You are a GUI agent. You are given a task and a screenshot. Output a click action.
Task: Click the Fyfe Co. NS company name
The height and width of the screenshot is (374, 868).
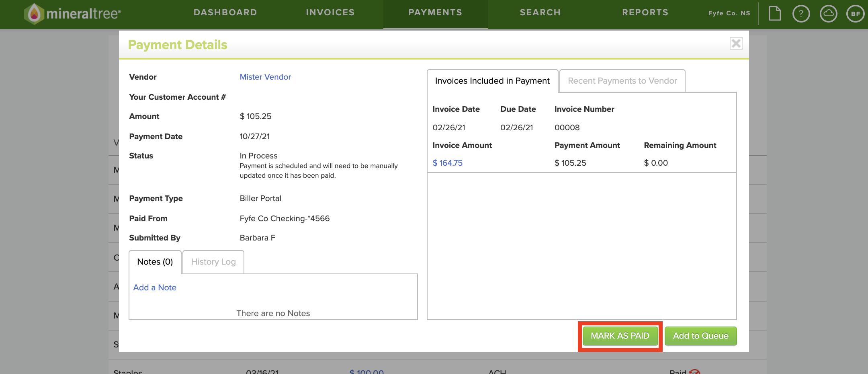tap(729, 13)
